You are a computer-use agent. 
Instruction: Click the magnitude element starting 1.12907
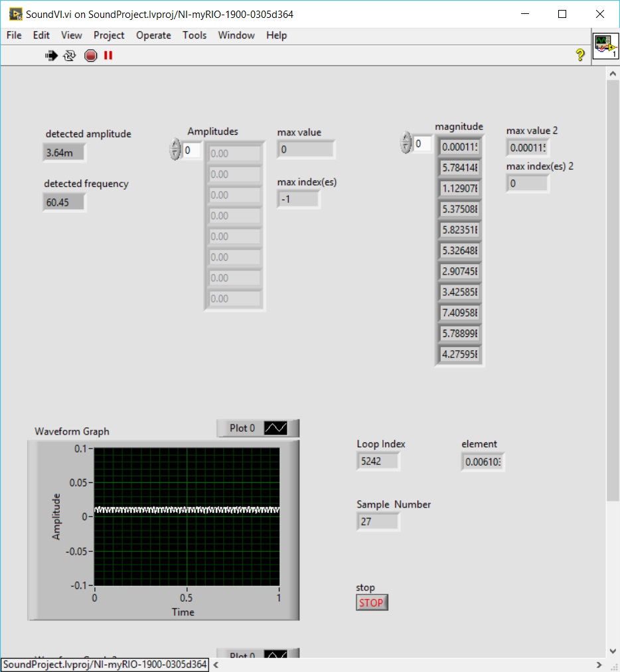point(459,188)
